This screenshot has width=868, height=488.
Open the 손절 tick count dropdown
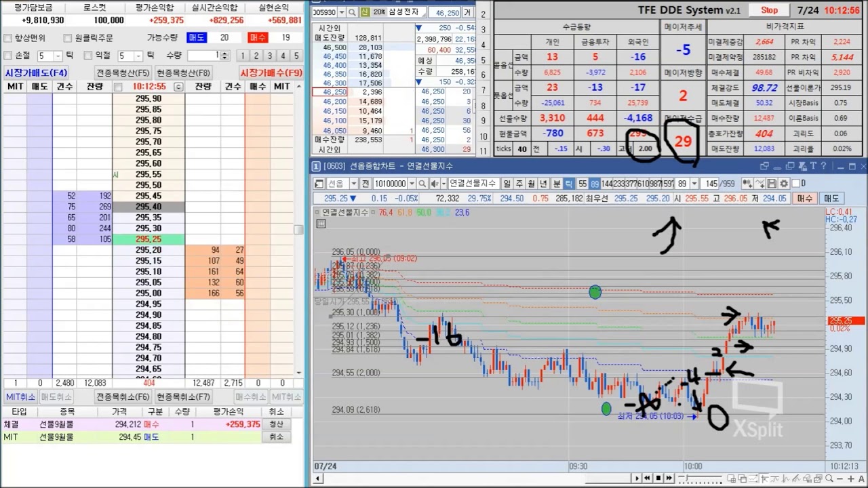(58, 56)
